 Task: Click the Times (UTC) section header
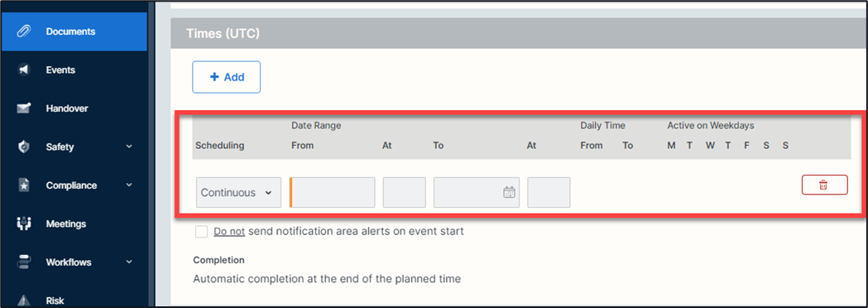[223, 33]
